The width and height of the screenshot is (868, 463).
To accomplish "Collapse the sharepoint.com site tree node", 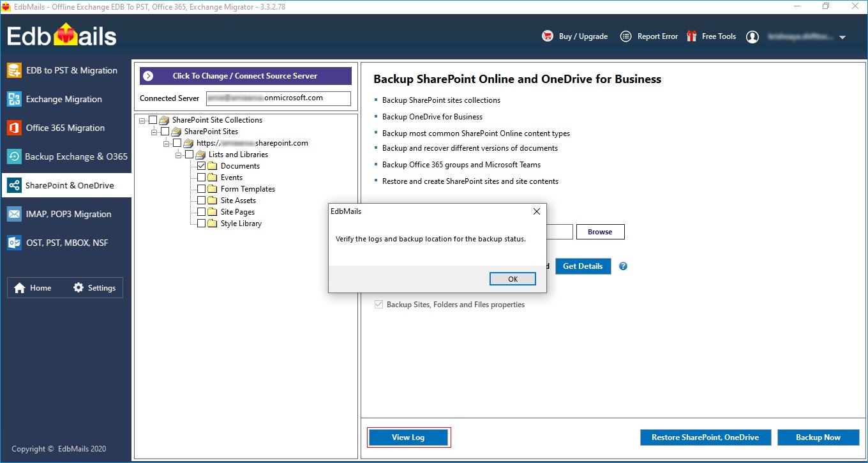I will (166, 143).
